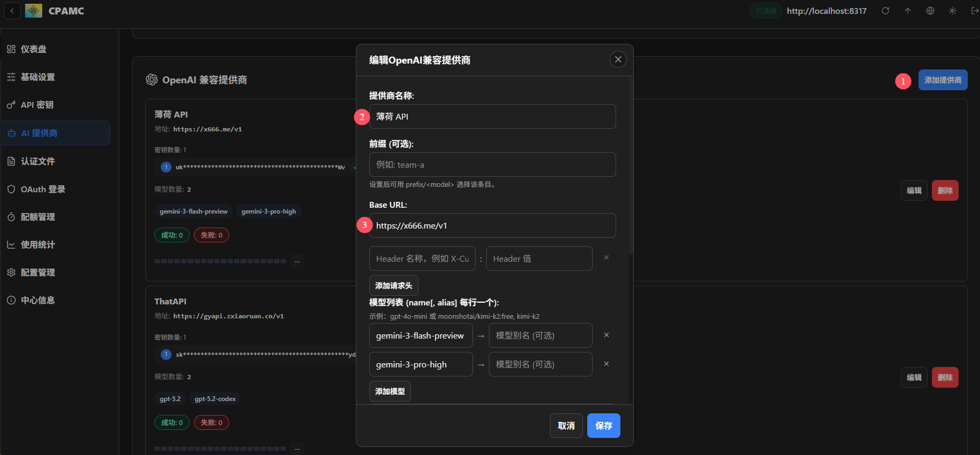This screenshot has width=980, height=455.
Task: Click the CPAMC logo icon
Action: (34, 11)
